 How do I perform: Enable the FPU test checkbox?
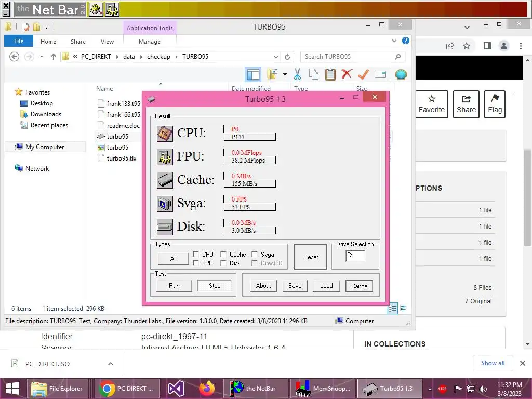coord(196,263)
